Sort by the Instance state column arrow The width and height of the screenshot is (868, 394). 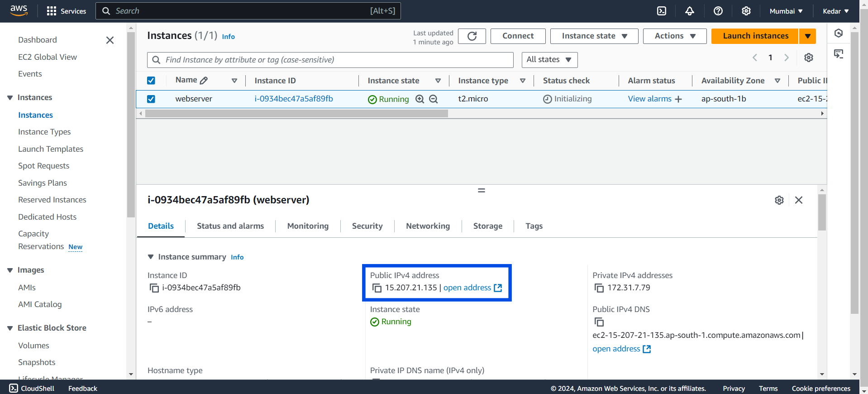tap(438, 81)
